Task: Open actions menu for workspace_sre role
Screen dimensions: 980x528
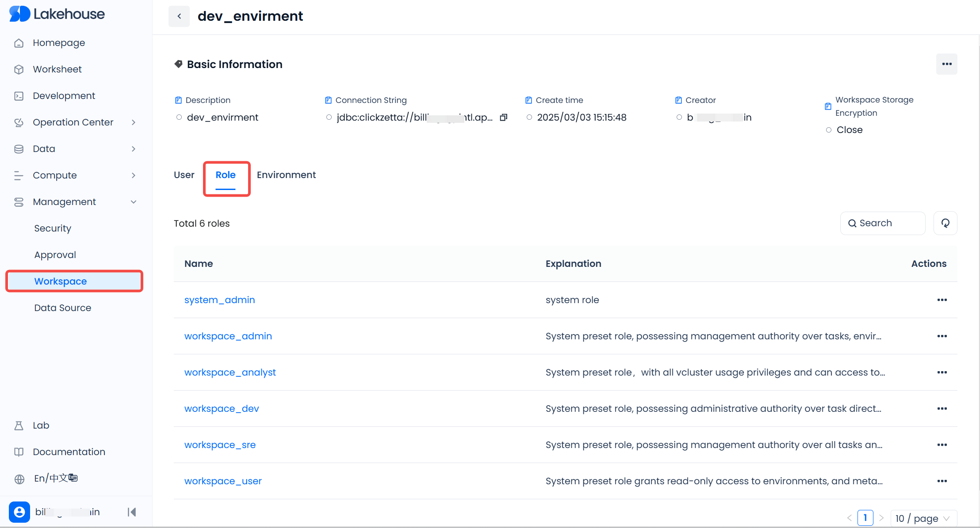Action: (x=942, y=445)
